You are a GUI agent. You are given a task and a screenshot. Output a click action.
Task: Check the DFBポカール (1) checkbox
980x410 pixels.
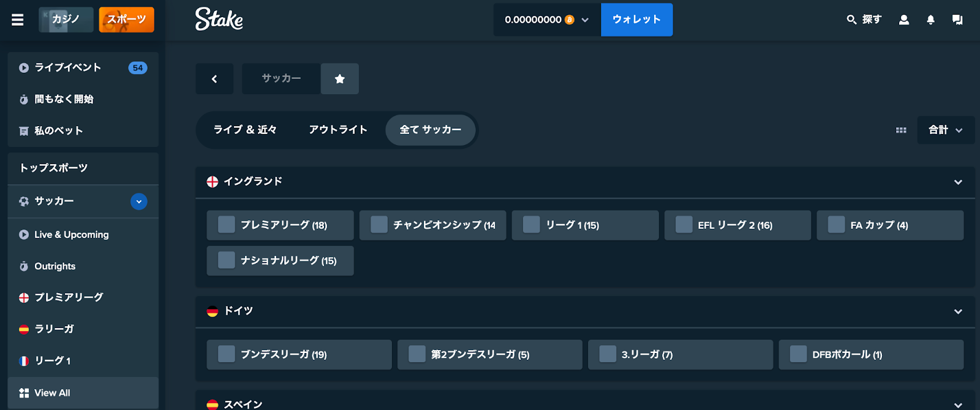point(798,354)
